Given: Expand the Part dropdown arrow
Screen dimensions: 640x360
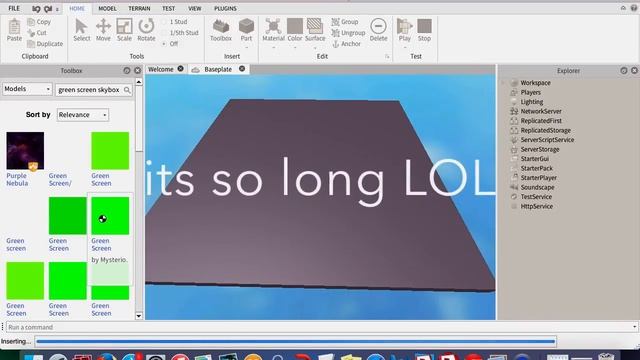Looking at the screenshot, I should point(246,47).
